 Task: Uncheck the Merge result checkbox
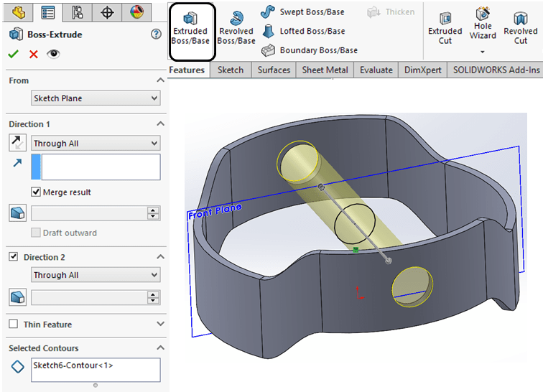pyautogui.click(x=36, y=192)
